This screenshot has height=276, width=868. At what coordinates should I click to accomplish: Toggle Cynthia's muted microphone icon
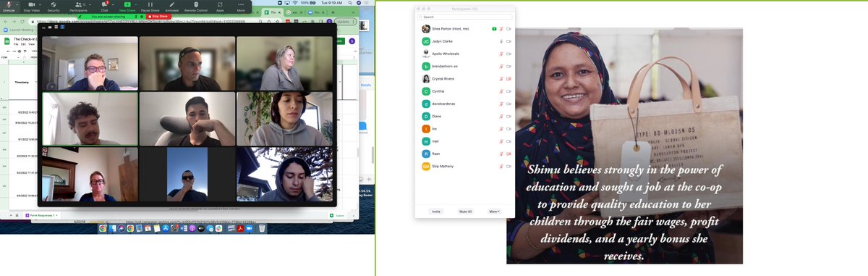point(501,91)
